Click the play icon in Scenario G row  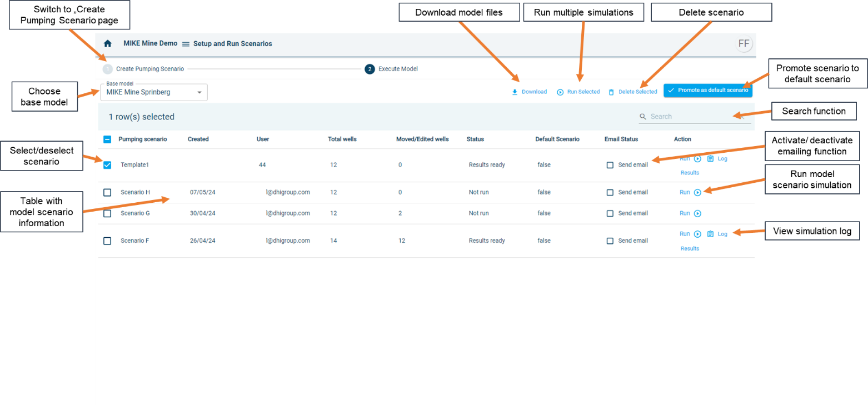click(697, 213)
